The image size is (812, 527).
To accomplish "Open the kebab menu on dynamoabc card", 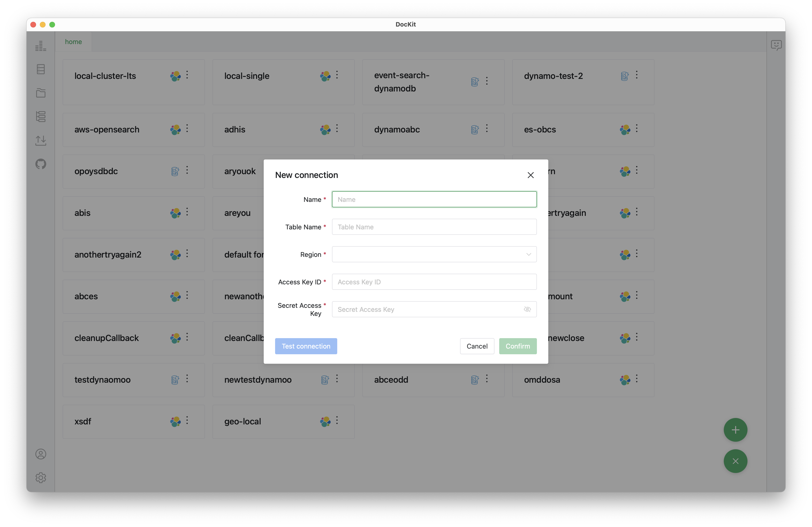I will tap(487, 129).
